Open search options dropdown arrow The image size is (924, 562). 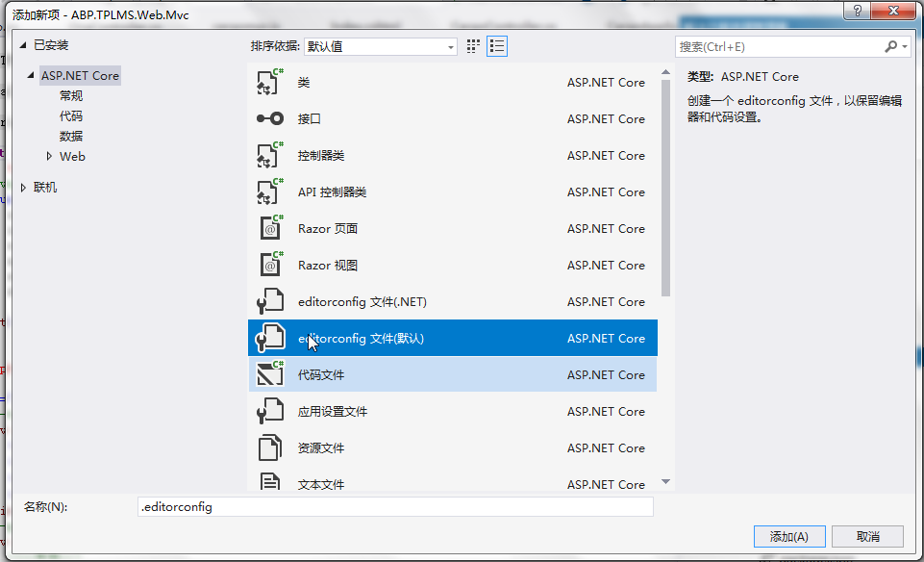tap(905, 46)
